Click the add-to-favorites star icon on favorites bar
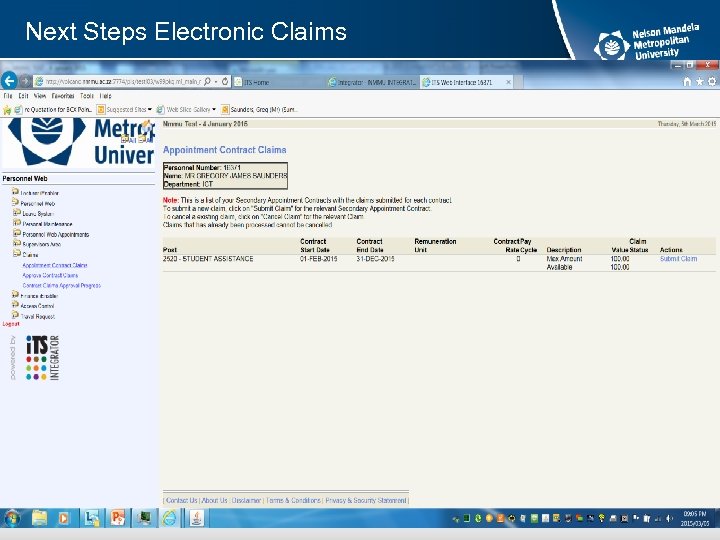 [7, 110]
